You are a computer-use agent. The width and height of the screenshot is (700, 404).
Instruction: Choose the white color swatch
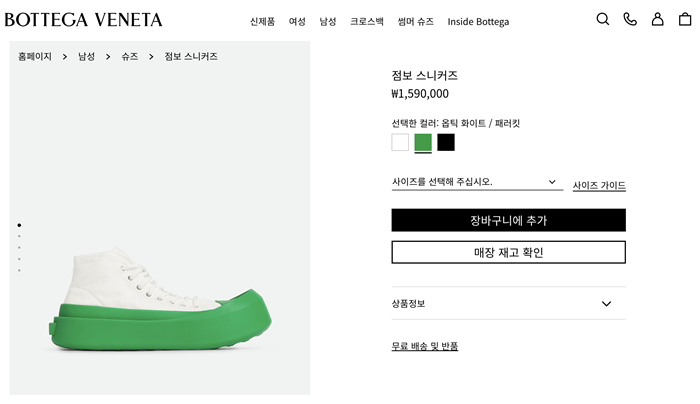coord(400,142)
